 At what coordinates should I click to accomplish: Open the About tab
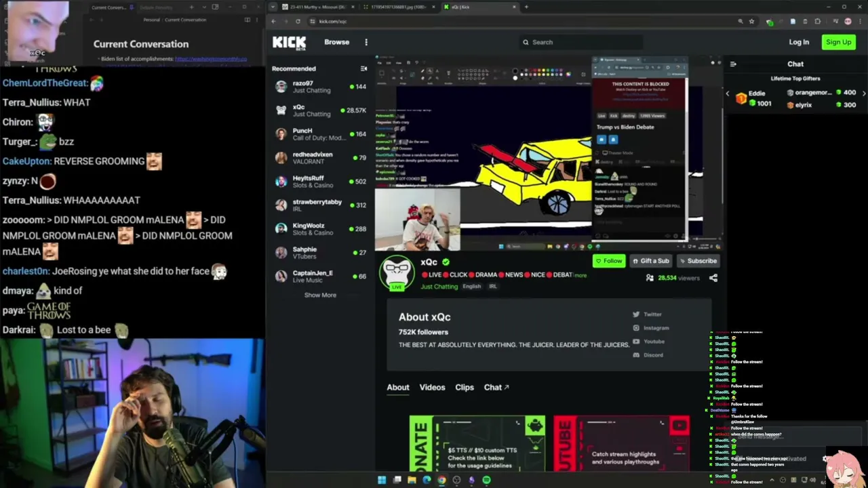(398, 388)
